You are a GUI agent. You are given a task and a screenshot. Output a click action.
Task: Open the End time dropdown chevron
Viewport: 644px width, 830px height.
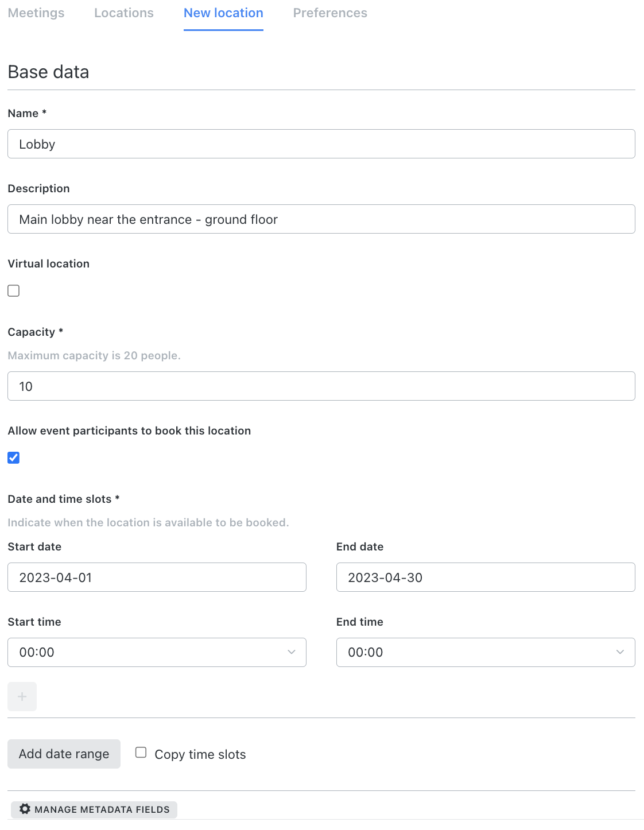click(619, 652)
